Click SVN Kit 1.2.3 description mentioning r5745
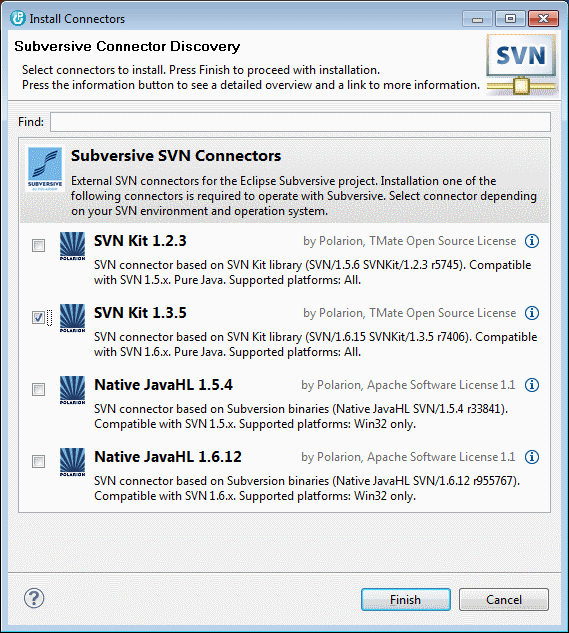 (x=313, y=272)
